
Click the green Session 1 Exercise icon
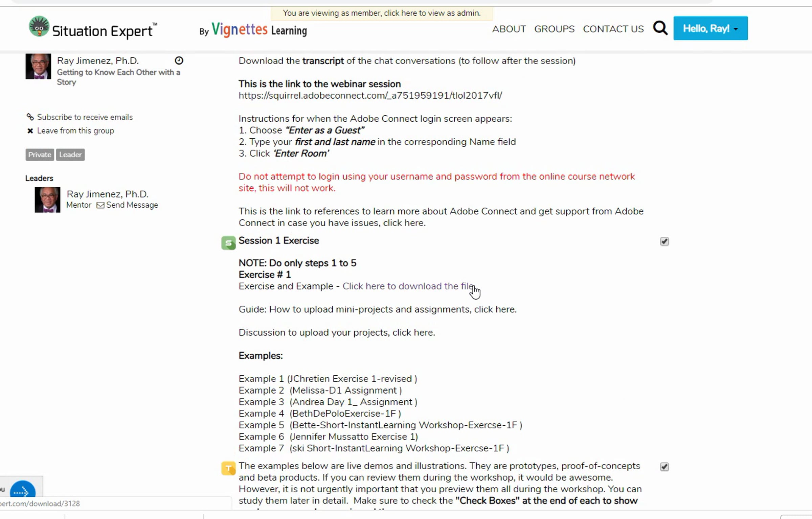[x=228, y=243]
